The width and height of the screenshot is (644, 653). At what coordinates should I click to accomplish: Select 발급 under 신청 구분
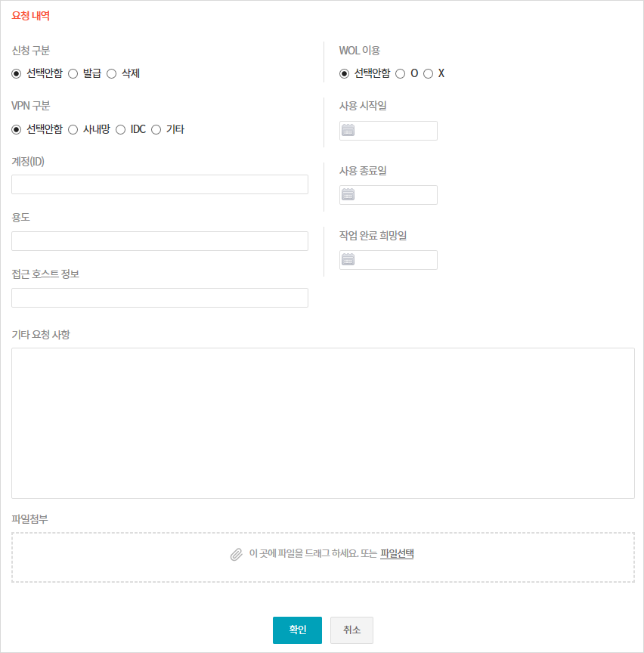(x=73, y=73)
